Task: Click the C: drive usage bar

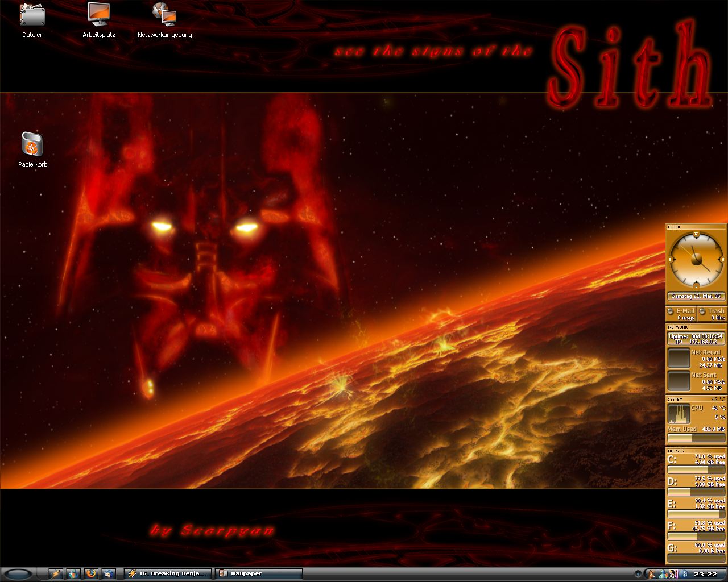Action: [x=697, y=469]
